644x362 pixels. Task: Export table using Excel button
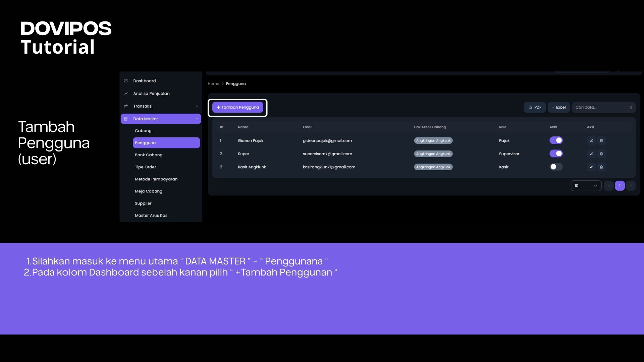[559, 107]
